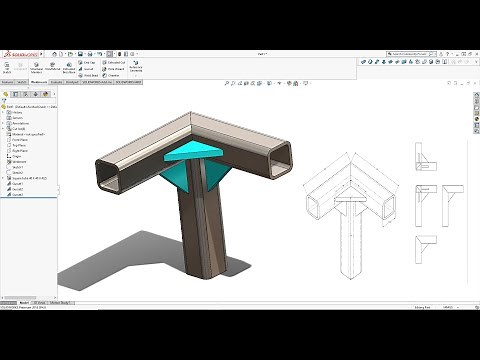This screenshot has width=480, height=360.
Task: Click the Edit Appearance icon in the view toolbar
Action: (289, 83)
